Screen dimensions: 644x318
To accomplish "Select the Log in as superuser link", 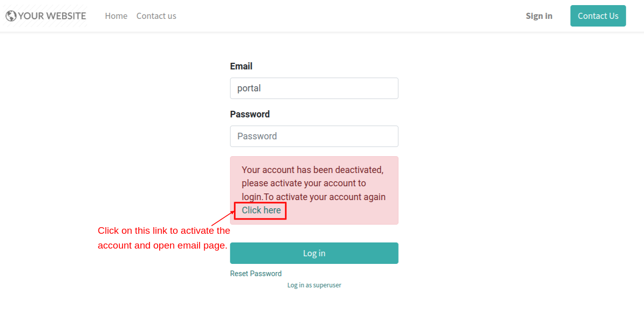I will [314, 285].
